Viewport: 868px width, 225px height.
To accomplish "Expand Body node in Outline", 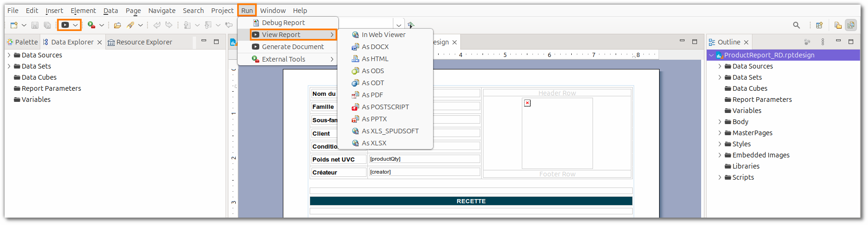I will tap(720, 121).
